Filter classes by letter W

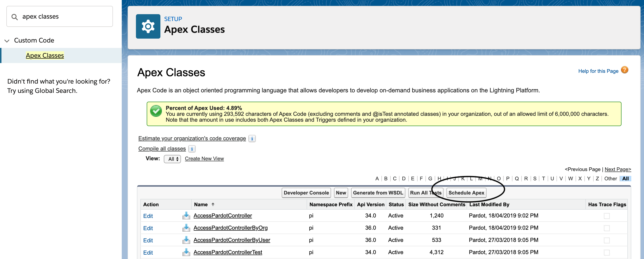coord(570,179)
